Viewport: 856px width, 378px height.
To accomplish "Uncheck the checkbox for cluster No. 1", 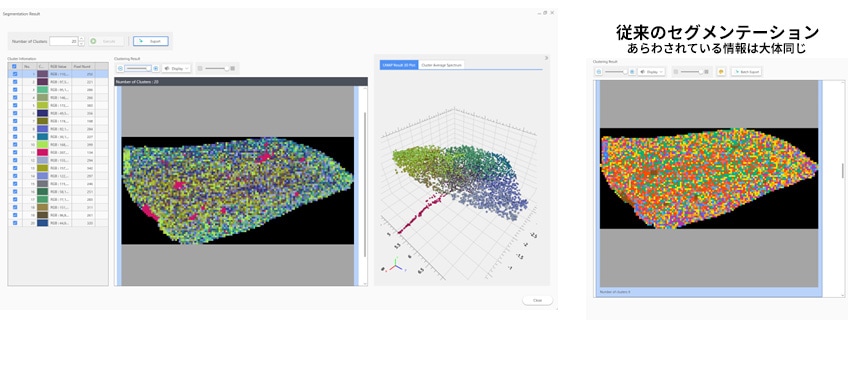I will pos(15,74).
